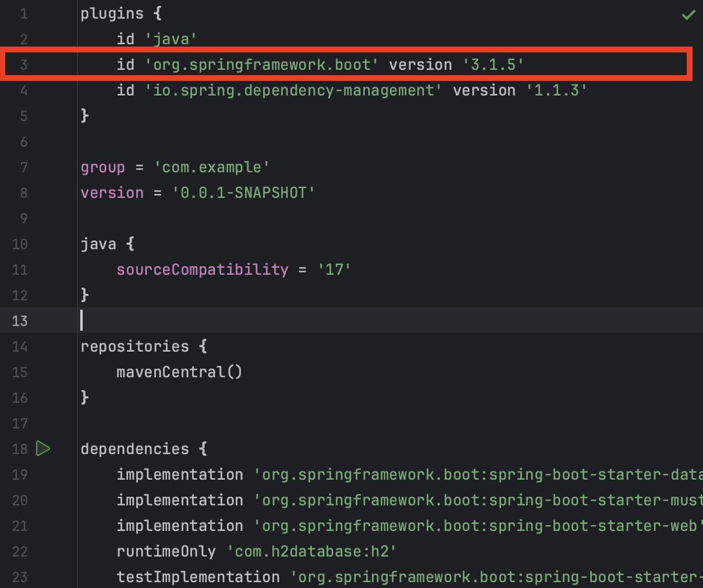
Task: Click the sourceCompatibility property
Action: [x=203, y=270]
